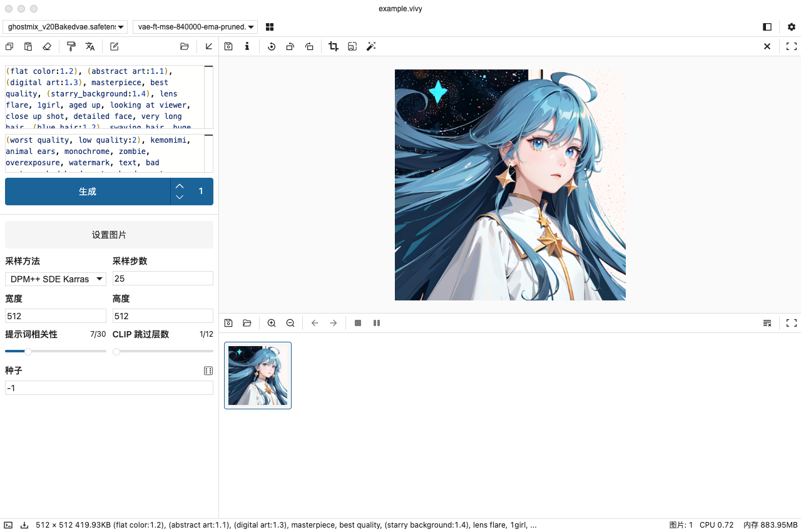Image resolution: width=801 pixels, height=532 pixels.
Task: Click the 内存 883.95MB status text
Action: tap(770, 525)
